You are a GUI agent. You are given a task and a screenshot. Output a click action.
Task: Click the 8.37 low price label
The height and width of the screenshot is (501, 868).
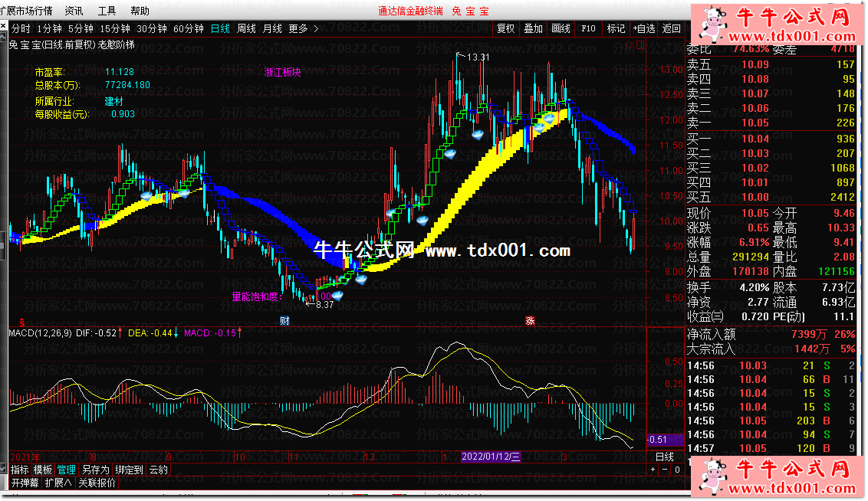tap(324, 305)
